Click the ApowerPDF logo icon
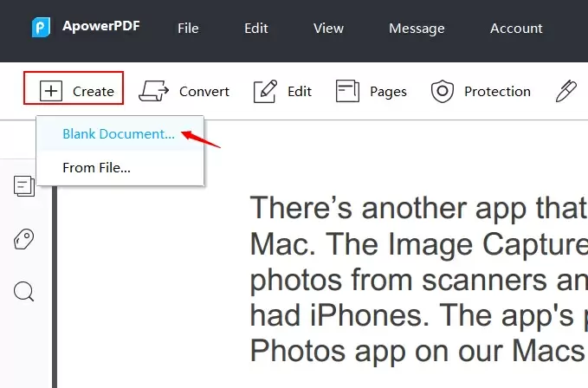588x388 pixels. 41,27
